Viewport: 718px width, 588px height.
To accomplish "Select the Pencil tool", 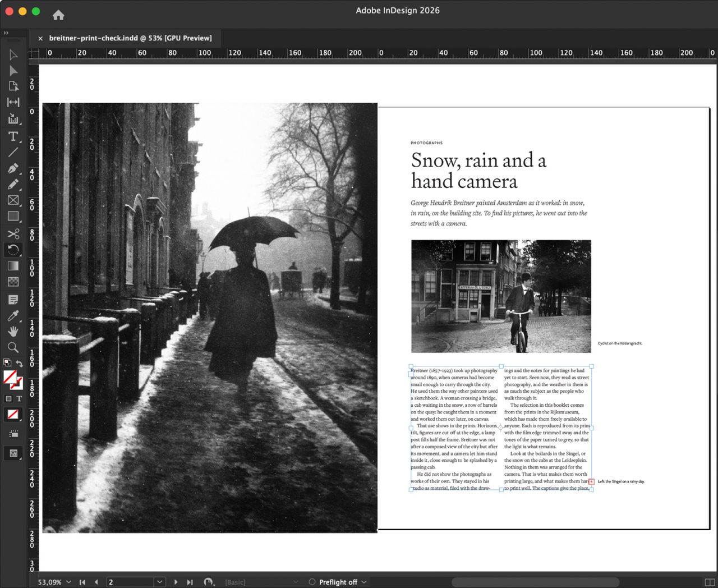I will coord(13,184).
